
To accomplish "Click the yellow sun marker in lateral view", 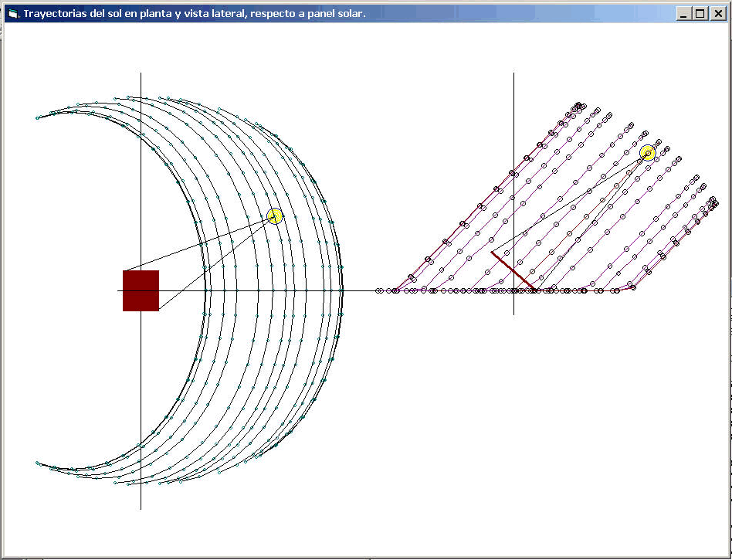I will [x=648, y=153].
